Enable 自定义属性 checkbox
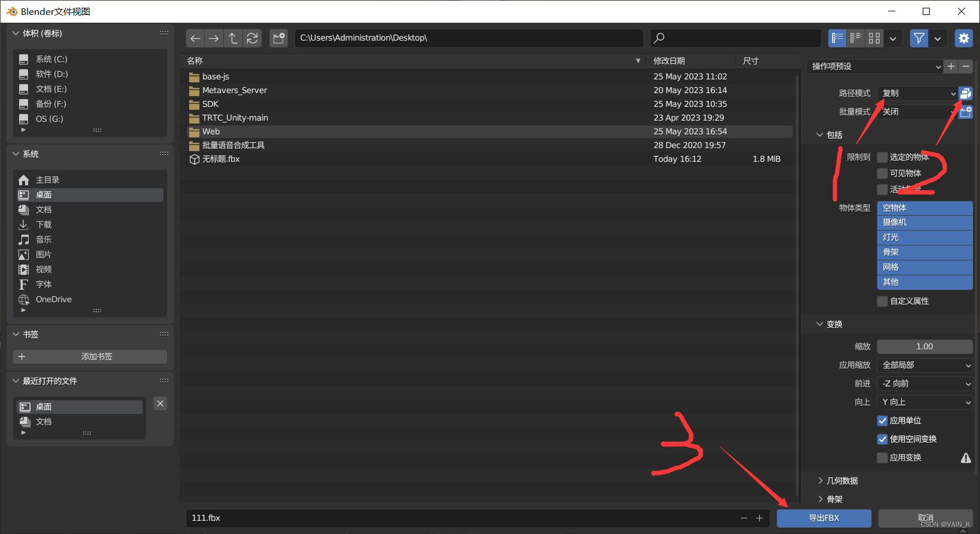Viewport: 980px width, 534px height. point(882,301)
